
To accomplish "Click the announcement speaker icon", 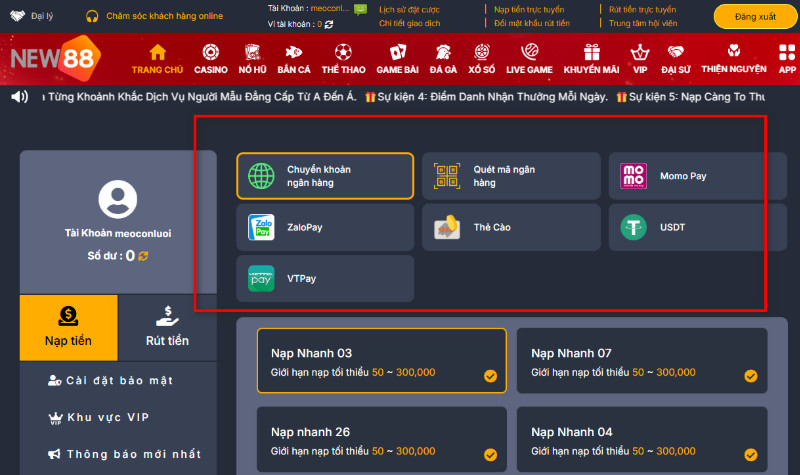I will (x=19, y=96).
